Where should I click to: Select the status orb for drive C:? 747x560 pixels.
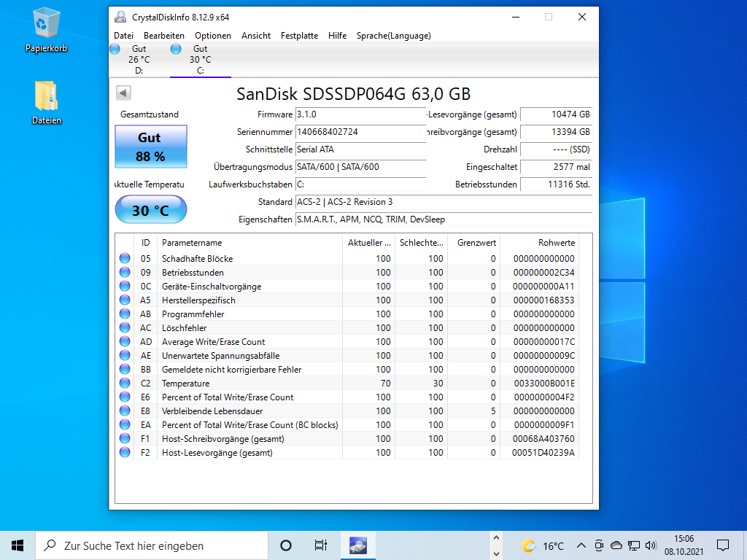point(176,49)
